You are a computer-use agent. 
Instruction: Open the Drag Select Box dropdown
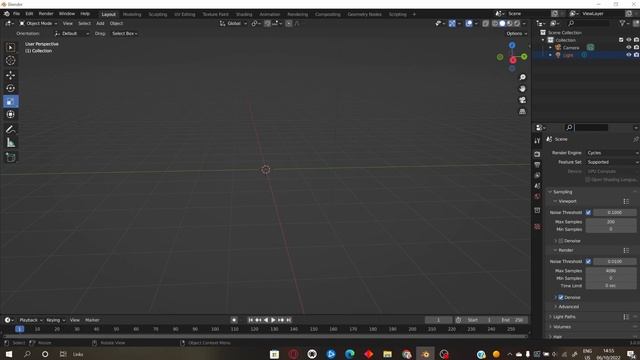coord(125,33)
